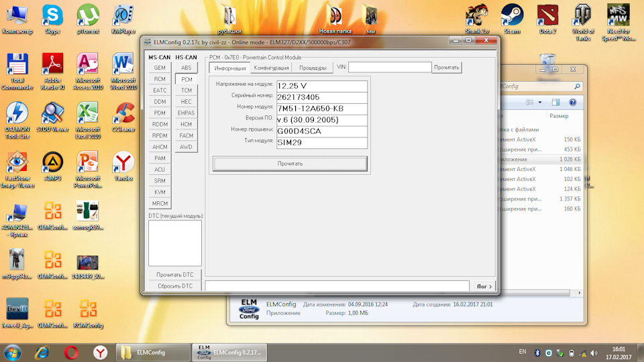The image size is (644, 362).
Task: Switch to Процедуры tab
Action: point(313,68)
